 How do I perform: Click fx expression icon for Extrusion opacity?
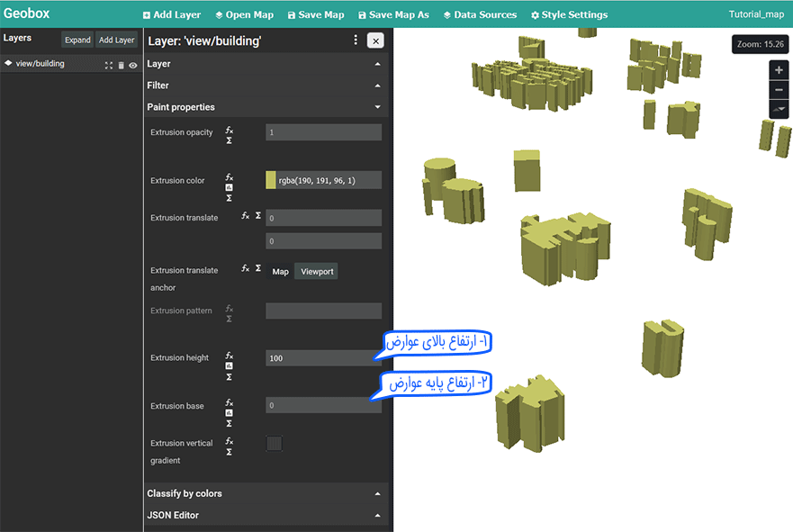(x=230, y=130)
